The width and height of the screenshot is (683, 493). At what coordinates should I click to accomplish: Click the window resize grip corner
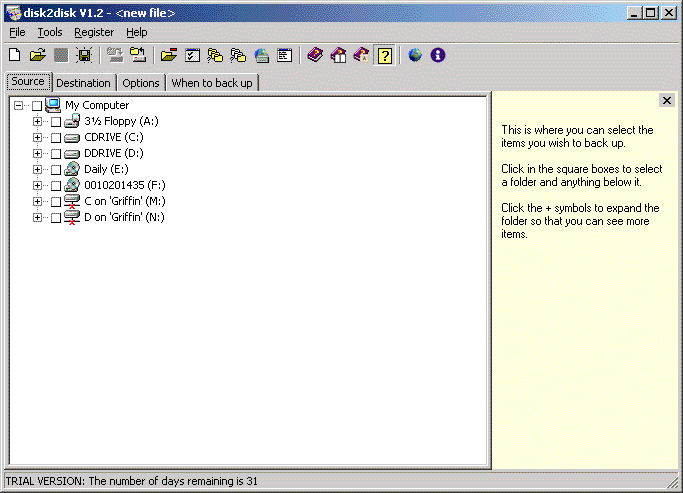(674, 482)
